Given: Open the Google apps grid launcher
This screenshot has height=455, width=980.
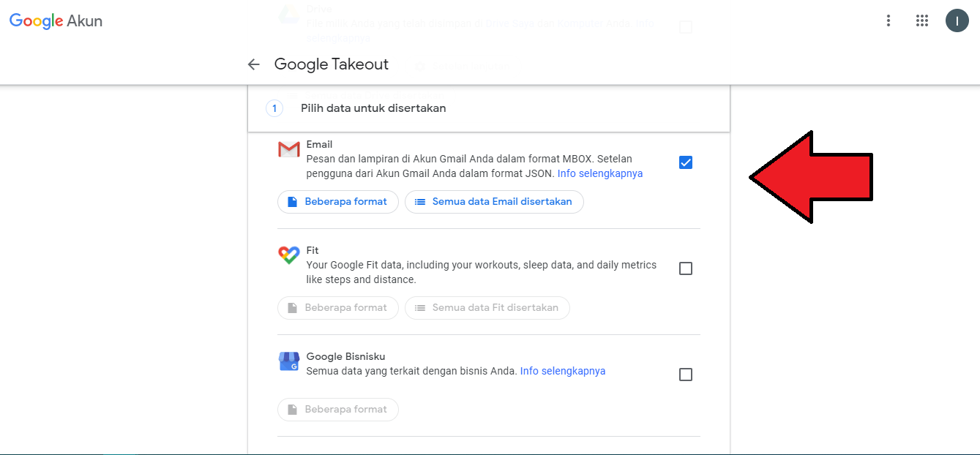Looking at the screenshot, I should (x=922, y=20).
